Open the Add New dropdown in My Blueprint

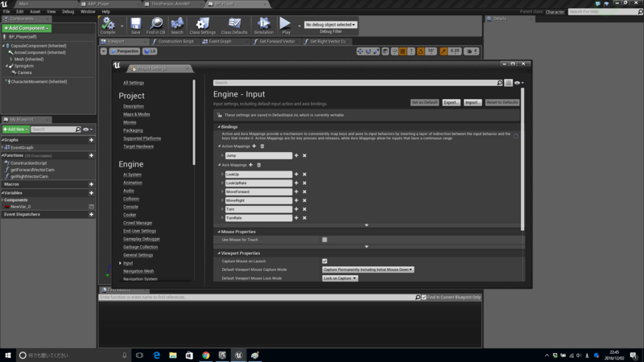[x=16, y=130]
